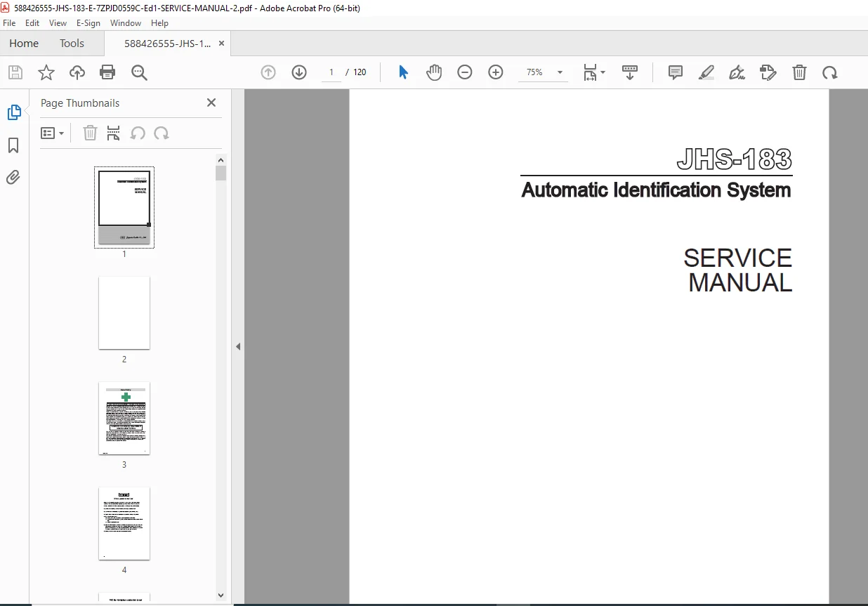Select the 588426555-JHS-1... document tab

pyautogui.click(x=167, y=44)
